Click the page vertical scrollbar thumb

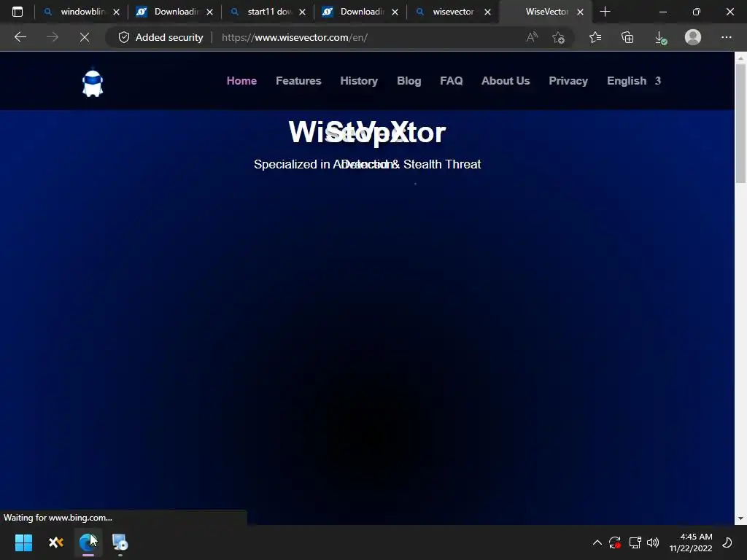point(740,123)
